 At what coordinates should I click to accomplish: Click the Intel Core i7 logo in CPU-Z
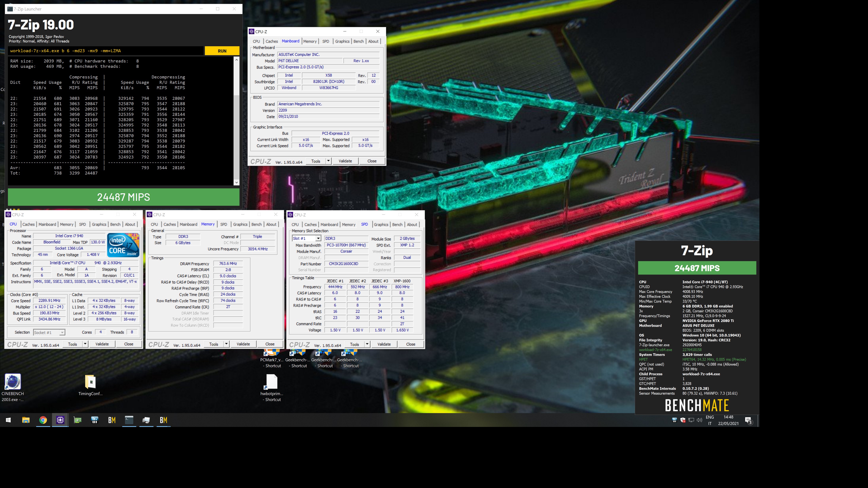point(123,245)
